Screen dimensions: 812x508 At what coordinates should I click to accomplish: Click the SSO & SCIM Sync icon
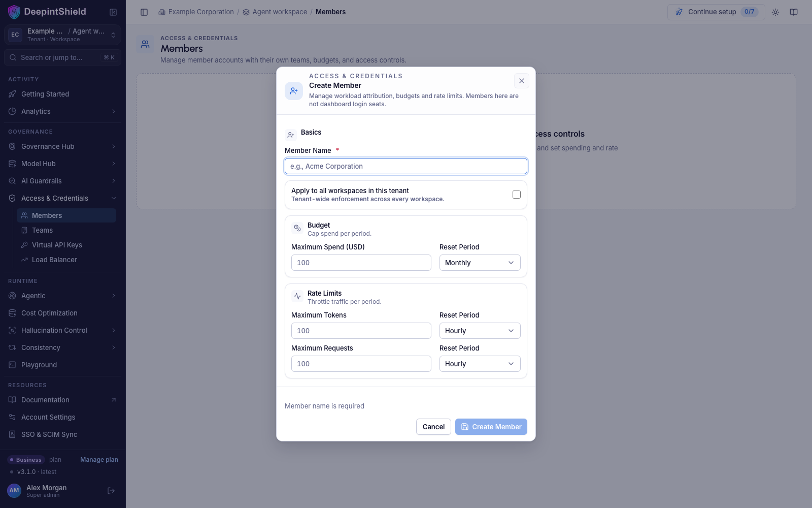[12, 434]
